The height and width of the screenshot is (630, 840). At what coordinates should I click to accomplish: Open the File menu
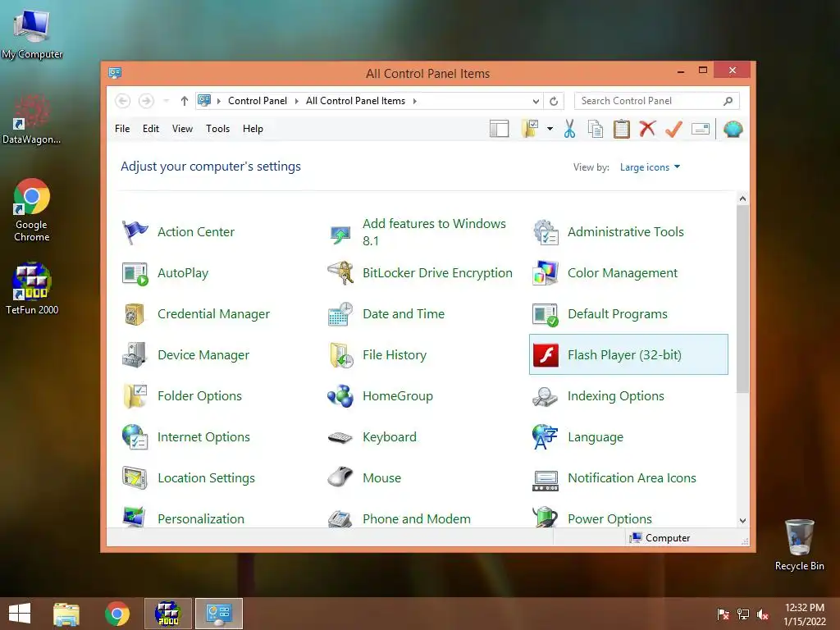(x=122, y=129)
